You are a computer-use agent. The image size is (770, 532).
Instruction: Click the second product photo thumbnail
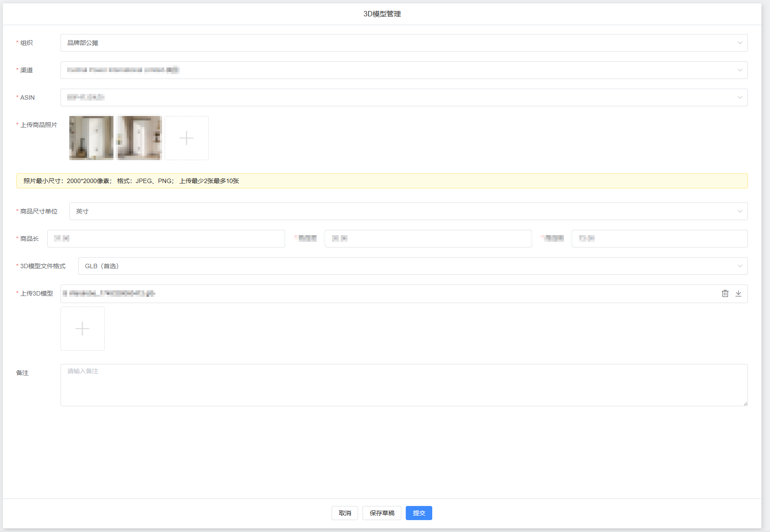(x=139, y=138)
